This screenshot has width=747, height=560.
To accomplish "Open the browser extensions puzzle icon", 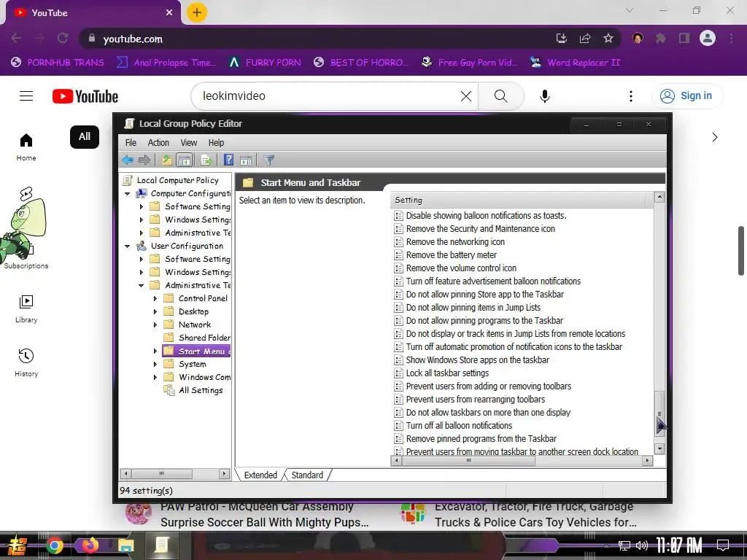I will click(x=660, y=38).
